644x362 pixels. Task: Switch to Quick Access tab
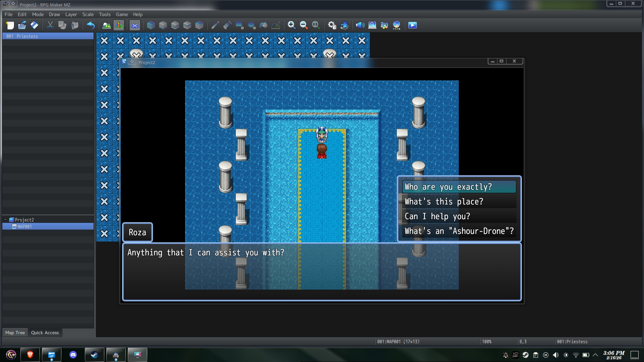click(45, 333)
